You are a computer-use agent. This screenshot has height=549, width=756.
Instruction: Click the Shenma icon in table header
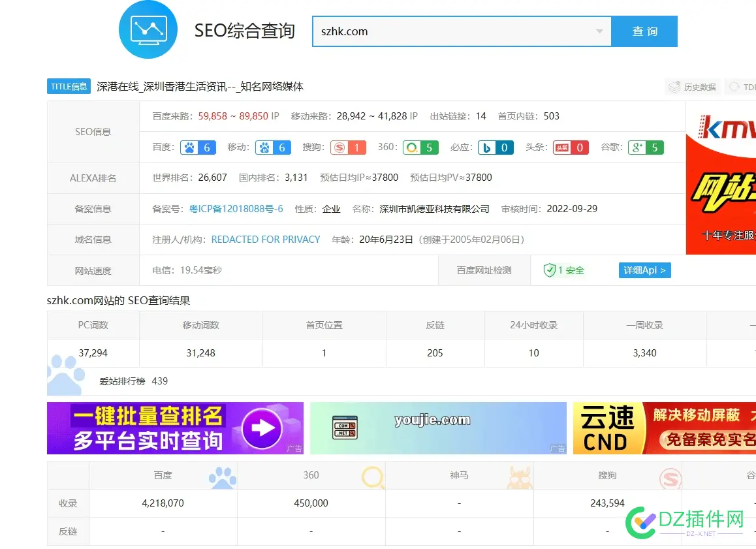click(520, 478)
